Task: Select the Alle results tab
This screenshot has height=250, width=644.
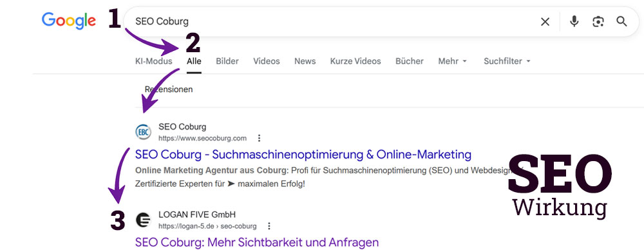Action: [x=194, y=61]
